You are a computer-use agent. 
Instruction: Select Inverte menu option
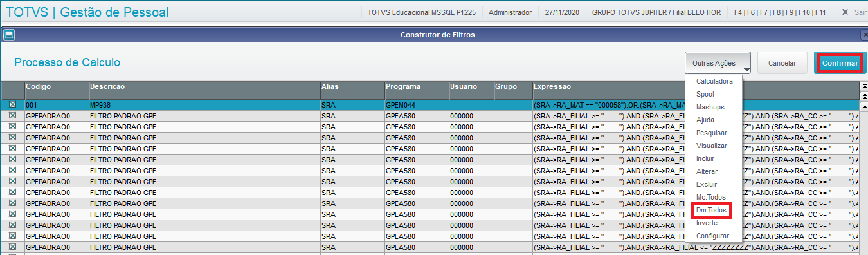707,223
